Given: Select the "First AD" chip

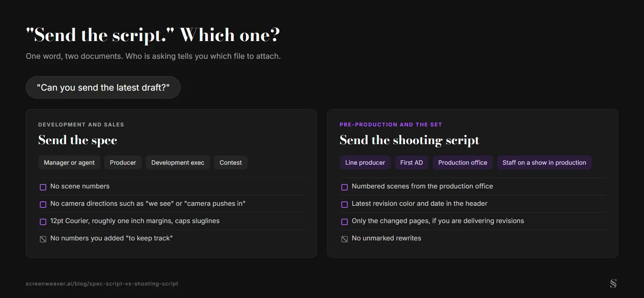Looking at the screenshot, I should coord(411,163).
